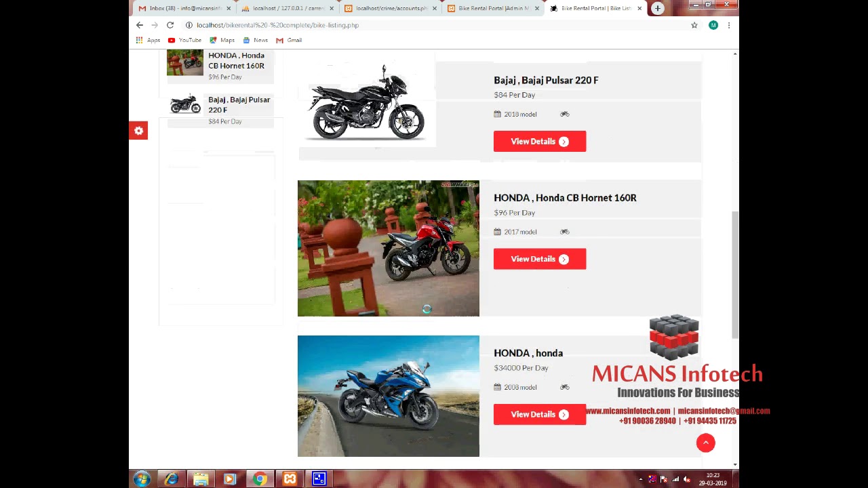Click the page vertical scrollbar thumb

click(x=734, y=274)
